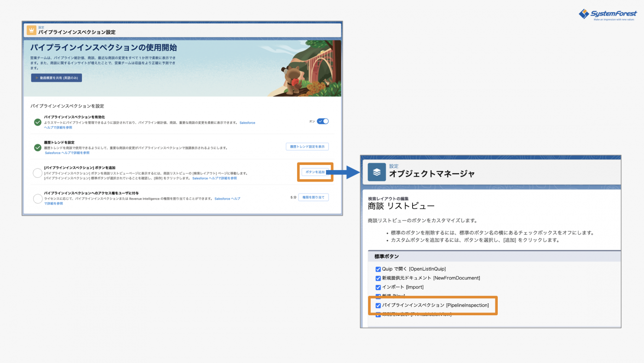The height and width of the screenshot is (363, 644).
Task: Click the 商談 リストビュー heading
Action: (401, 206)
